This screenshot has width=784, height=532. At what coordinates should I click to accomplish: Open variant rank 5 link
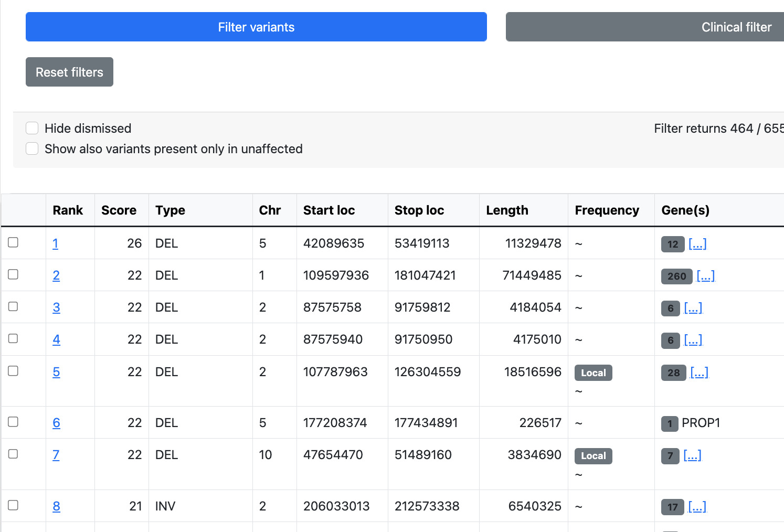56,372
